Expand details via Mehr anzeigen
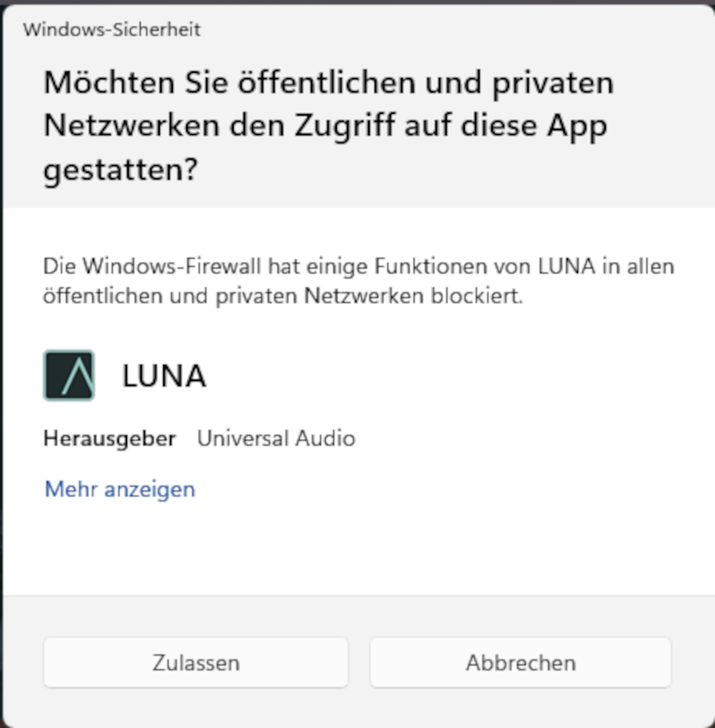 point(120,489)
